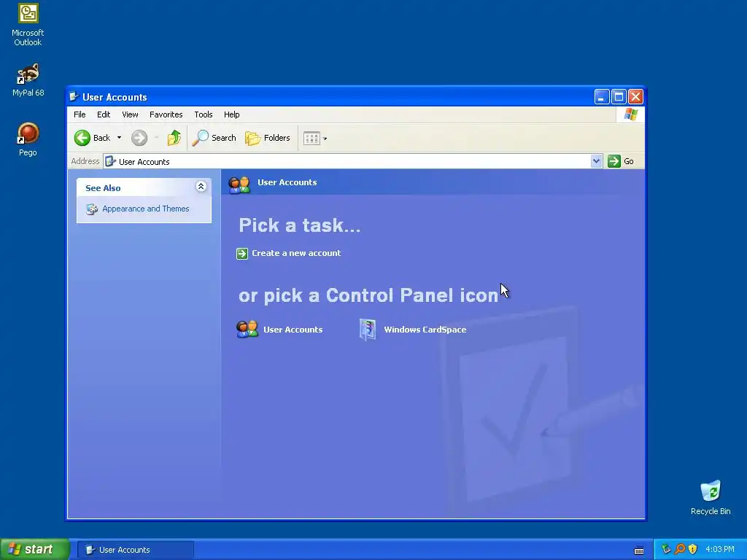The height and width of the screenshot is (560, 747).
Task: Click the clock showing 4:03 PM
Action: (x=720, y=550)
